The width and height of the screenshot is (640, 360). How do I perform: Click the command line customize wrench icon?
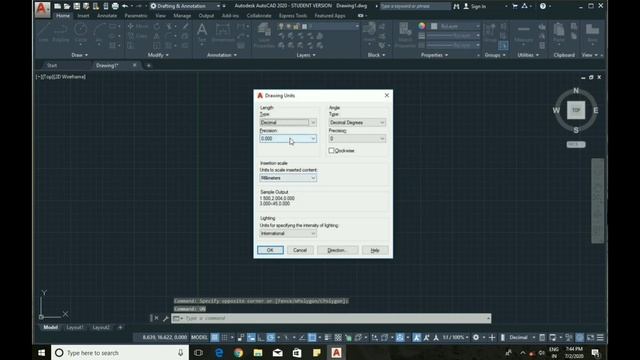(x=165, y=318)
